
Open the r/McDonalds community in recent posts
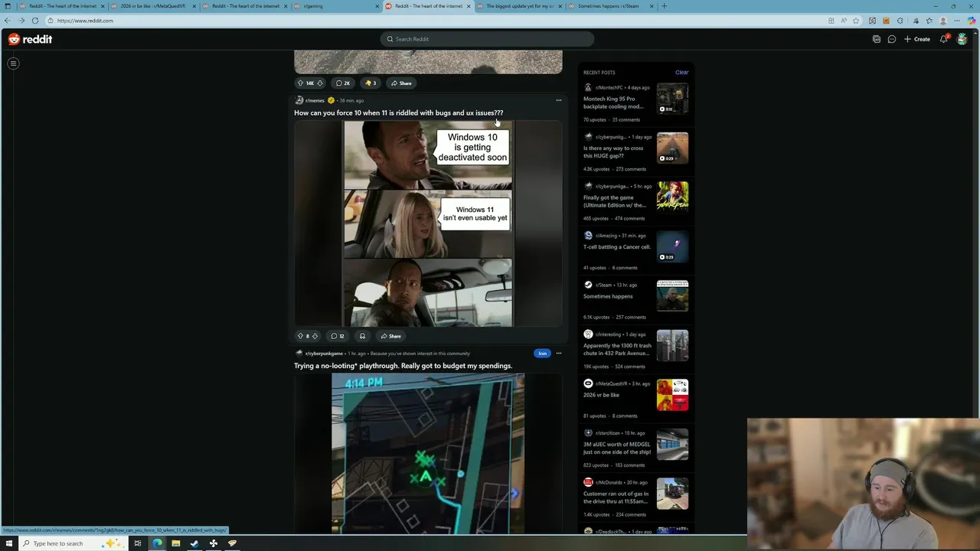[609, 482]
